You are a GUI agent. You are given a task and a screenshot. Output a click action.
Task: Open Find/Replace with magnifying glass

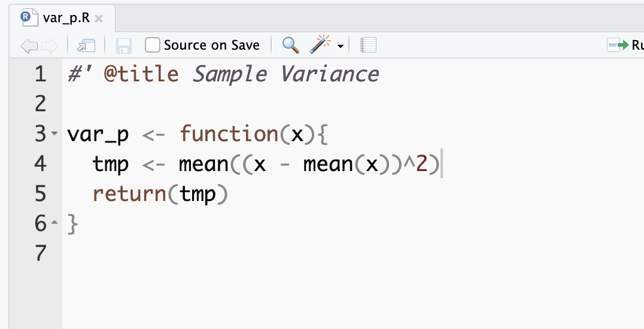pos(290,45)
